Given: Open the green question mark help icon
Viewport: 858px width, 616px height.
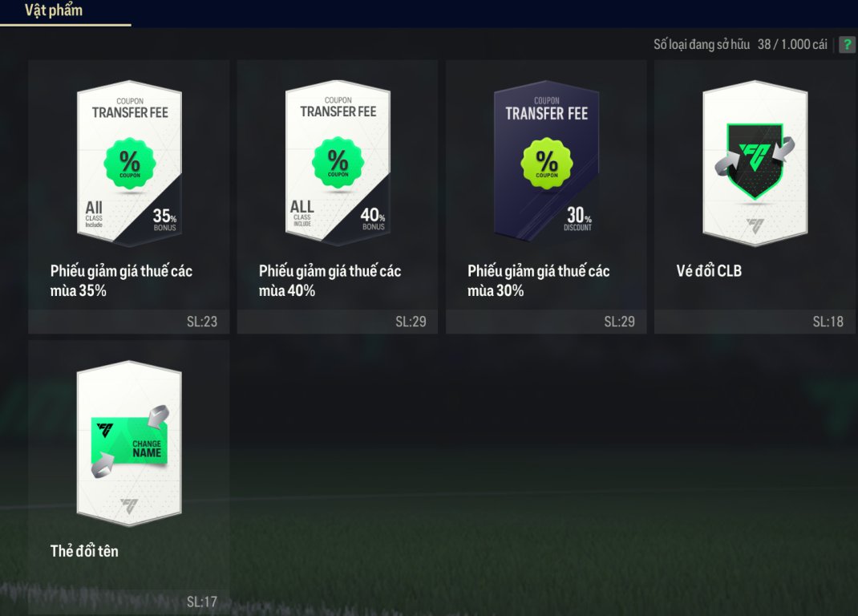Looking at the screenshot, I should (x=847, y=44).
